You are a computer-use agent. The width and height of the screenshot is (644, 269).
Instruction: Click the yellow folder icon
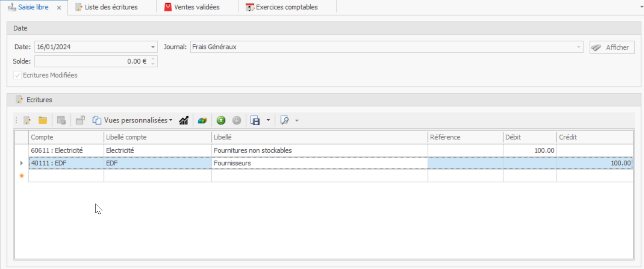coord(43,120)
